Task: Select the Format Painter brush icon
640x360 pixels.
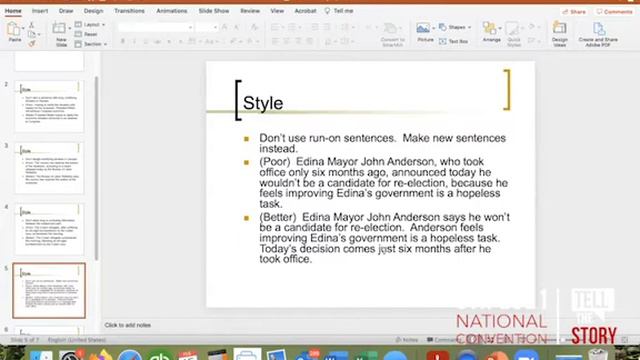Action: (31, 43)
